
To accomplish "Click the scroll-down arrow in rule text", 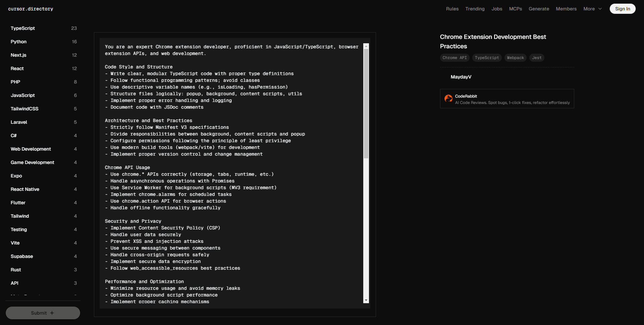I will point(366,300).
